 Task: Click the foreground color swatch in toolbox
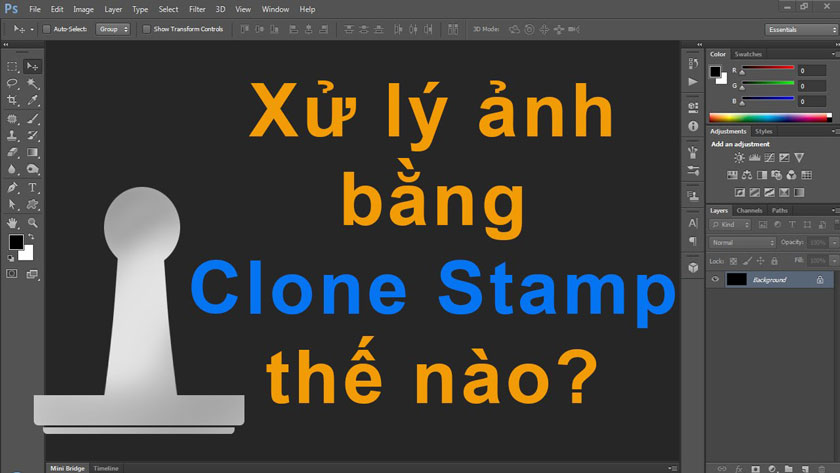coord(16,242)
